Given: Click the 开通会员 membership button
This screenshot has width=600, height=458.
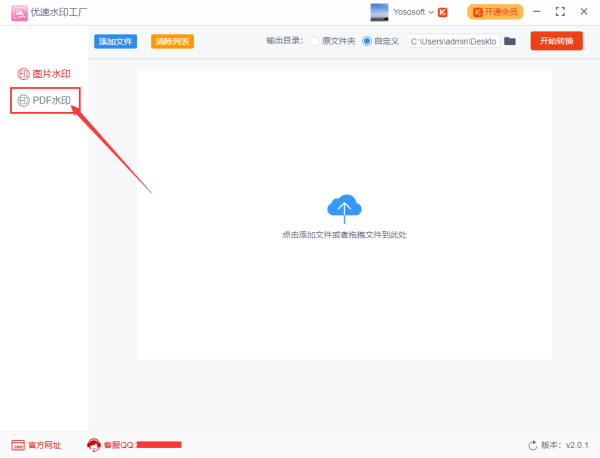Looking at the screenshot, I should 495,12.
